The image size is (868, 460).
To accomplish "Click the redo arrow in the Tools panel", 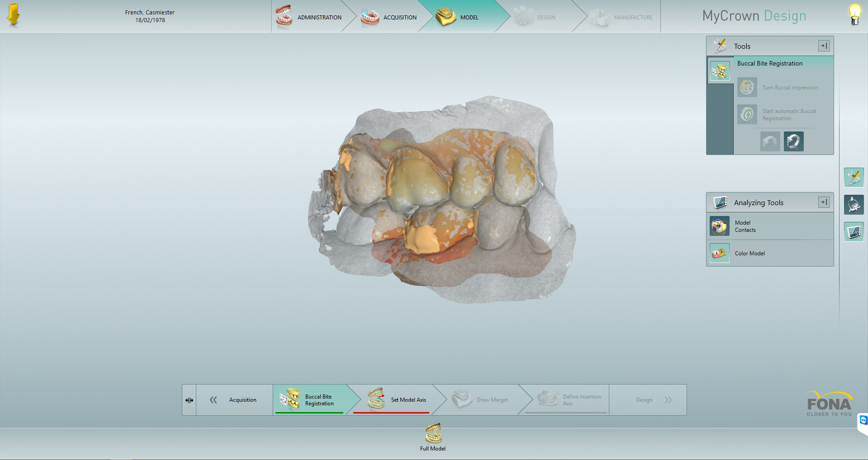I will point(793,141).
